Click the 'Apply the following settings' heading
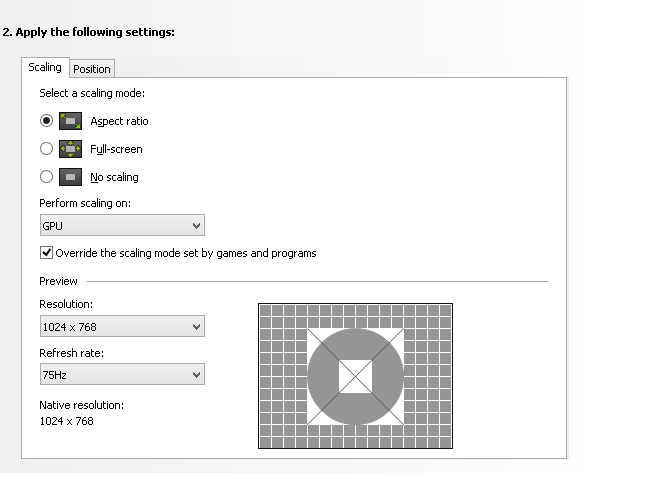 (88, 32)
